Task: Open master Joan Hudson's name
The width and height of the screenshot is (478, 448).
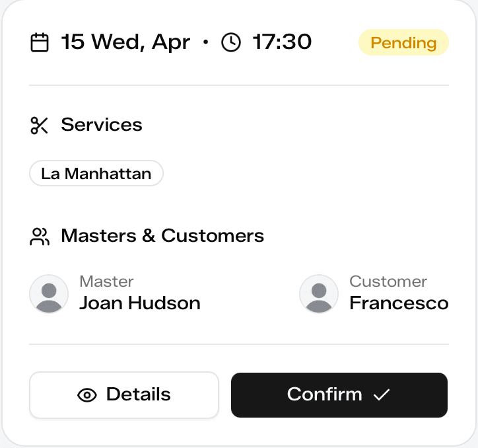Action: (x=139, y=303)
